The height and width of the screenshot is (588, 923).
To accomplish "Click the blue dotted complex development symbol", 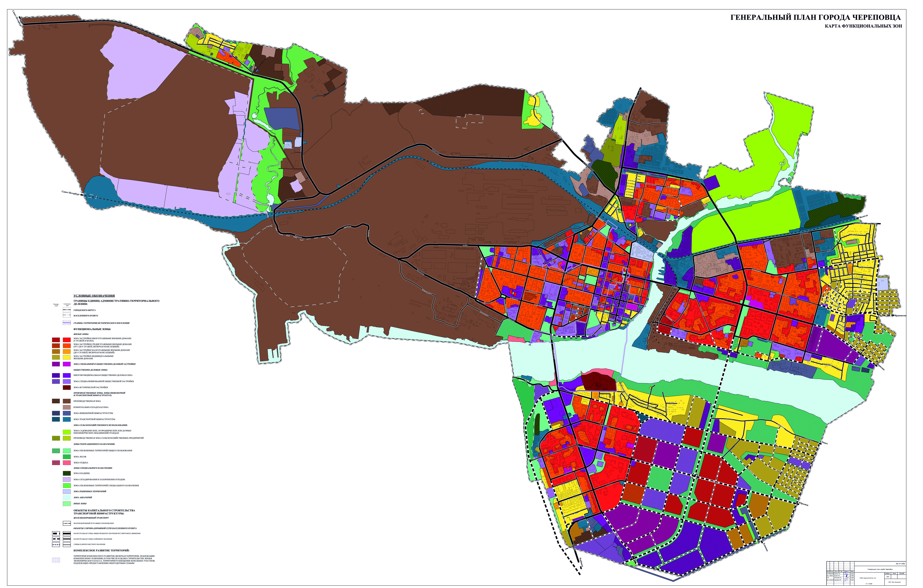I will [56, 560].
